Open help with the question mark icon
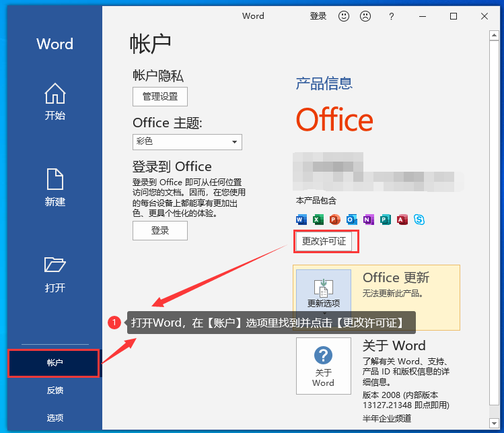 [392, 16]
